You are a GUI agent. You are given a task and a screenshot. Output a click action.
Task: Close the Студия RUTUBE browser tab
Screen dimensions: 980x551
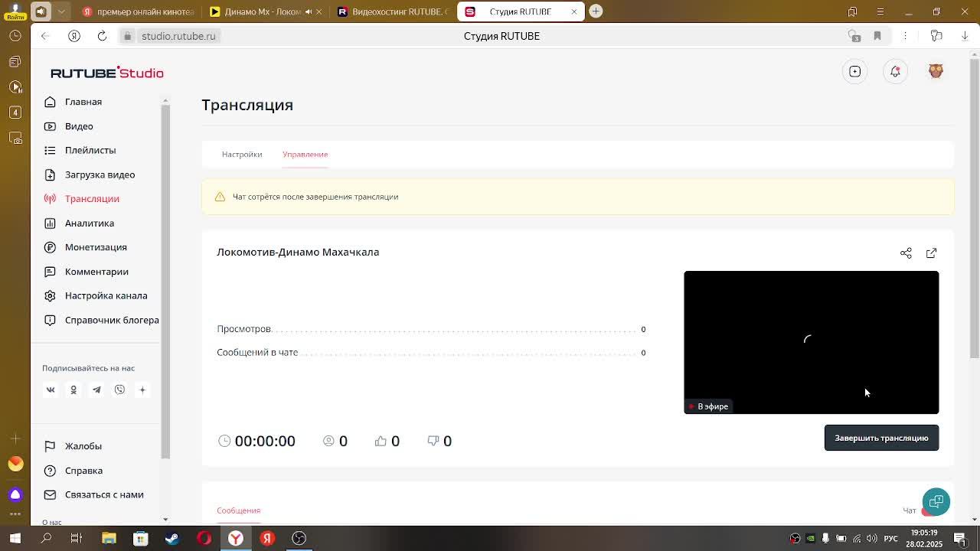coord(573,11)
